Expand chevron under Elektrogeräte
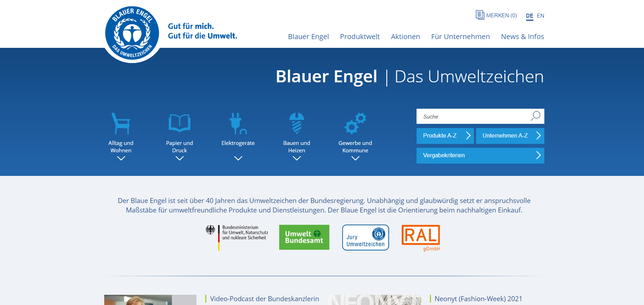The image size is (644, 305). coord(238,158)
